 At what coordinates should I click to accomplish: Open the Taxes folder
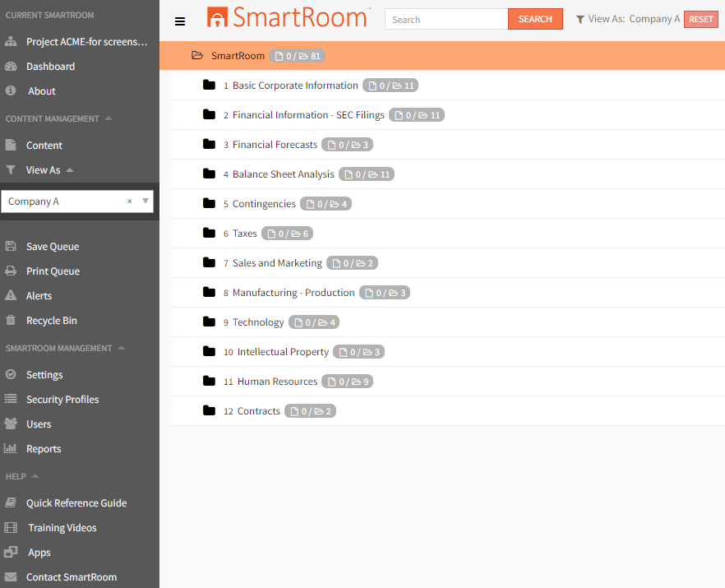tap(245, 234)
